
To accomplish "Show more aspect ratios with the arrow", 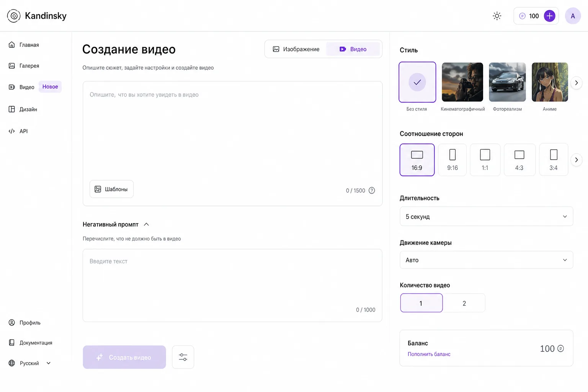I will (576, 160).
